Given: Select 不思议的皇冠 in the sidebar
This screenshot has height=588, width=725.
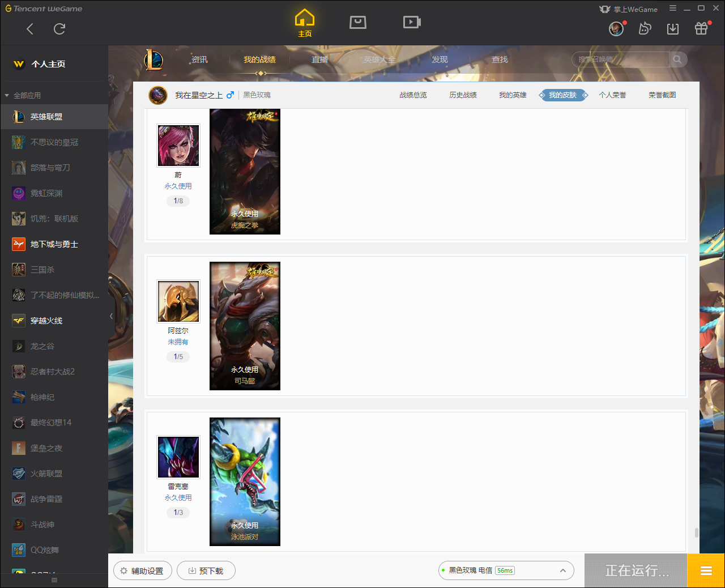Looking at the screenshot, I should [54, 142].
